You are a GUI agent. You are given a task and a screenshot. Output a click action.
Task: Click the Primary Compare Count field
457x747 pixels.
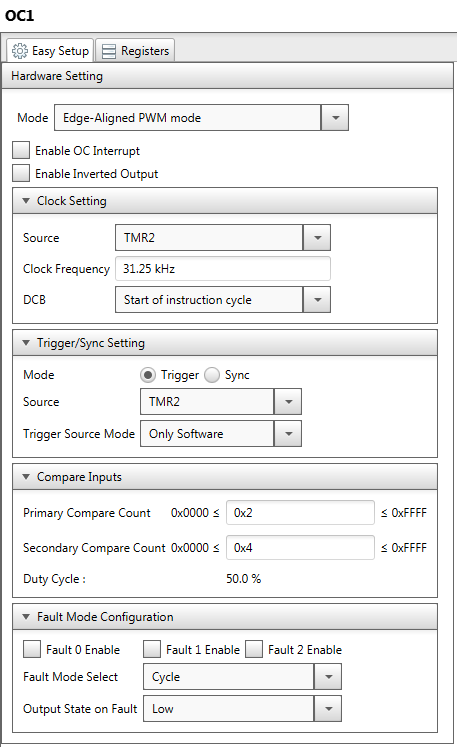[300, 513]
